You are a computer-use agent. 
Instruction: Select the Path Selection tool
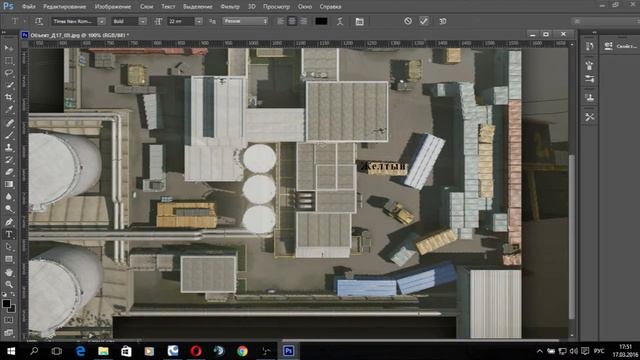[9, 247]
